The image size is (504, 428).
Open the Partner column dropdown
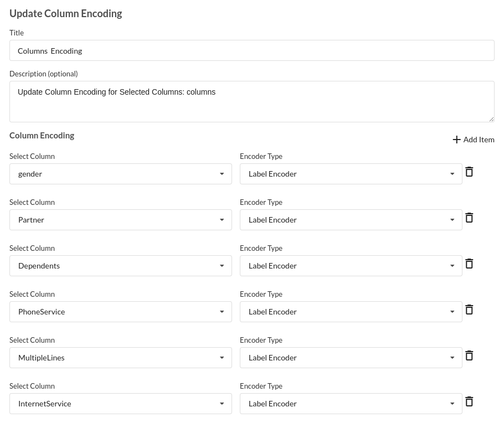pos(121,220)
